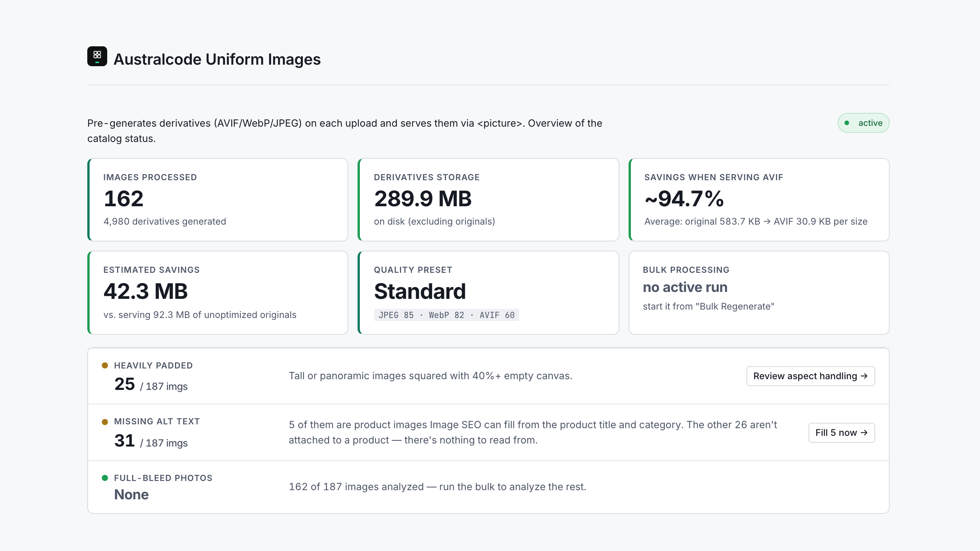Click the Heavily Padded count 25
Image resolution: width=980 pixels, height=551 pixels.
click(x=124, y=384)
